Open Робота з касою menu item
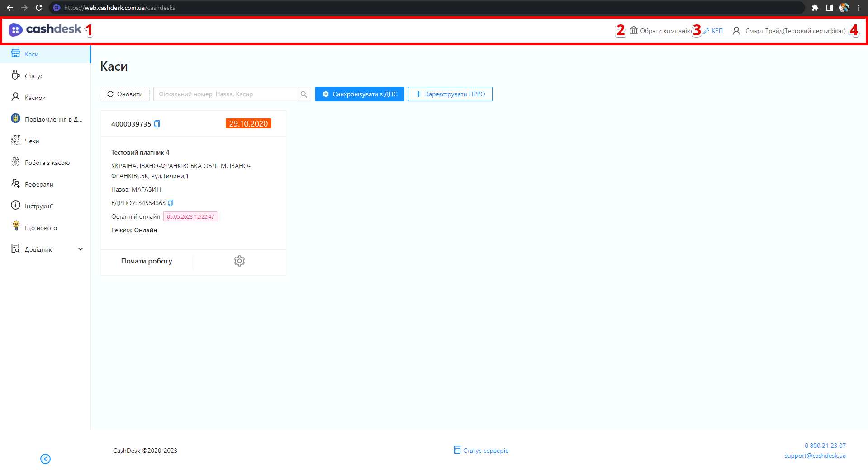This screenshot has height=470, width=868. (x=47, y=163)
